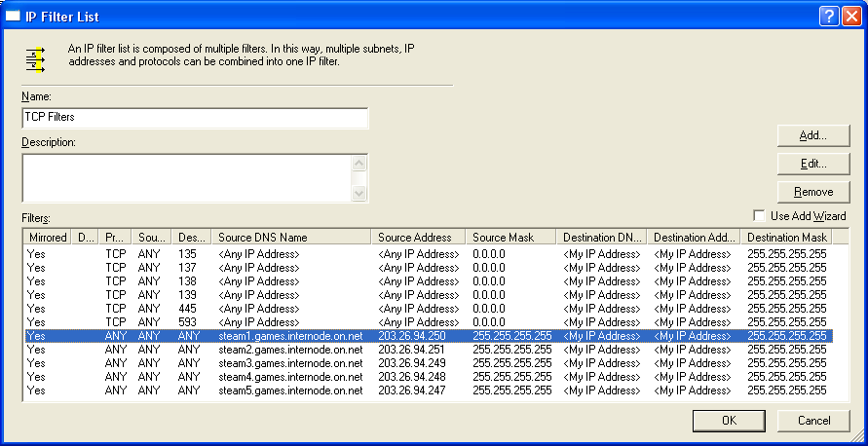Click the IP filter list arrows icon
The image size is (868, 446).
35,59
